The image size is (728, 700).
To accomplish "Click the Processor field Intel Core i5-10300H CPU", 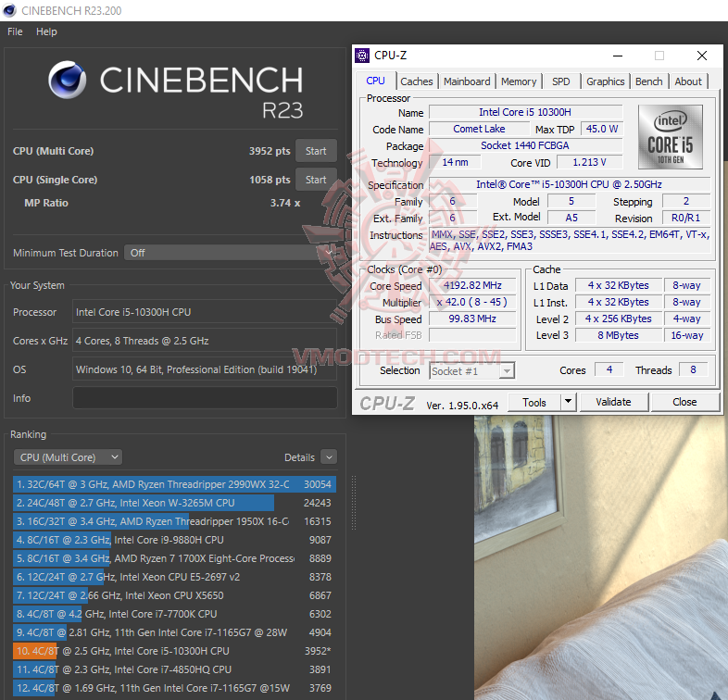I will tap(205, 312).
